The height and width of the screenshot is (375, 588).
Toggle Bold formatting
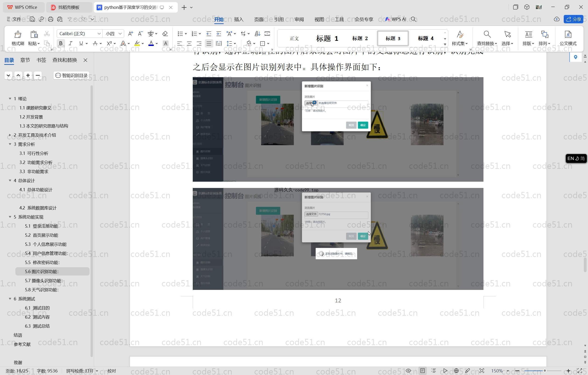[x=61, y=43]
